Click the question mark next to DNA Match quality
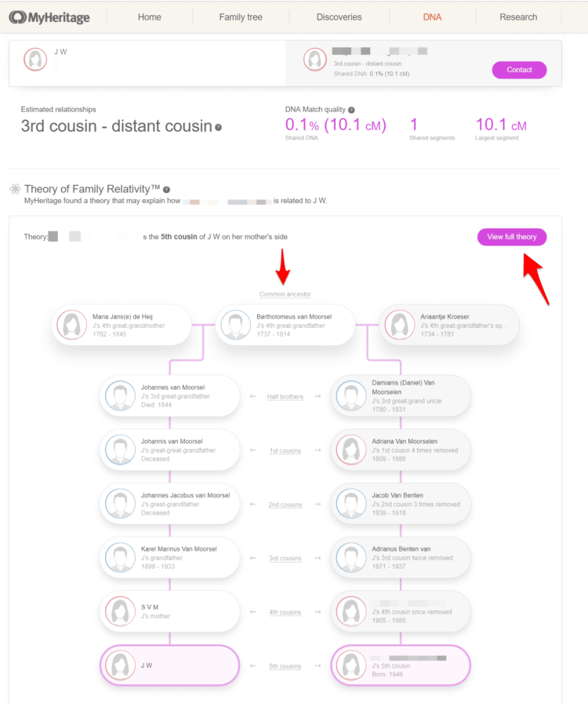 (x=350, y=109)
